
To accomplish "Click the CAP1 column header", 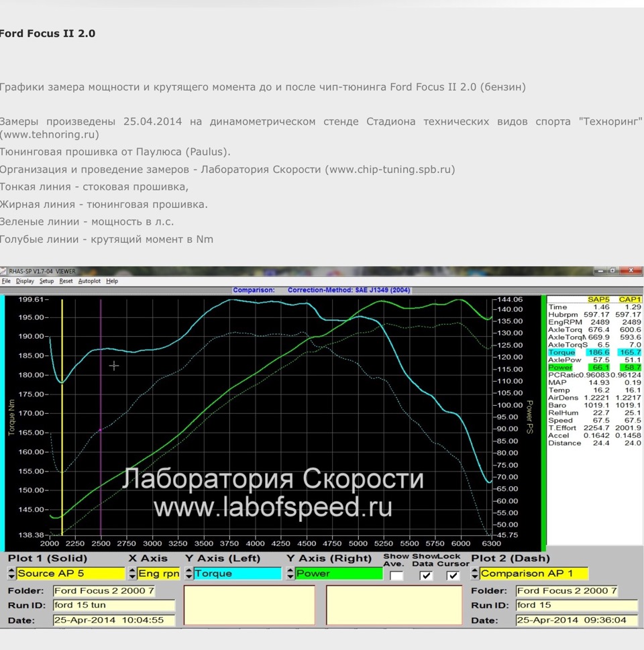I will click(630, 299).
